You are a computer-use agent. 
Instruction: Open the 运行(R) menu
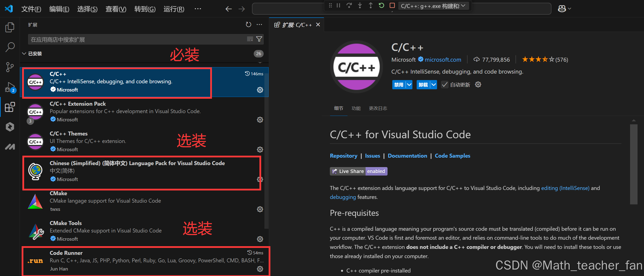point(174,9)
